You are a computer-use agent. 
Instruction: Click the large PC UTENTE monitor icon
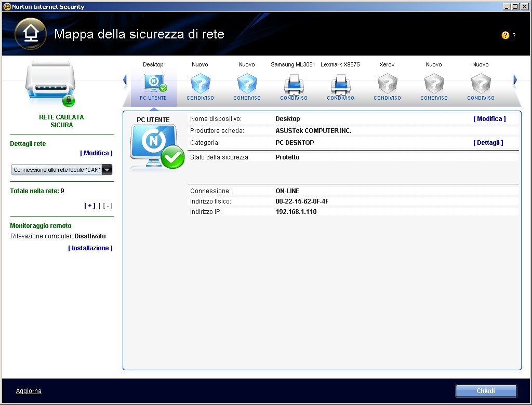(x=157, y=147)
